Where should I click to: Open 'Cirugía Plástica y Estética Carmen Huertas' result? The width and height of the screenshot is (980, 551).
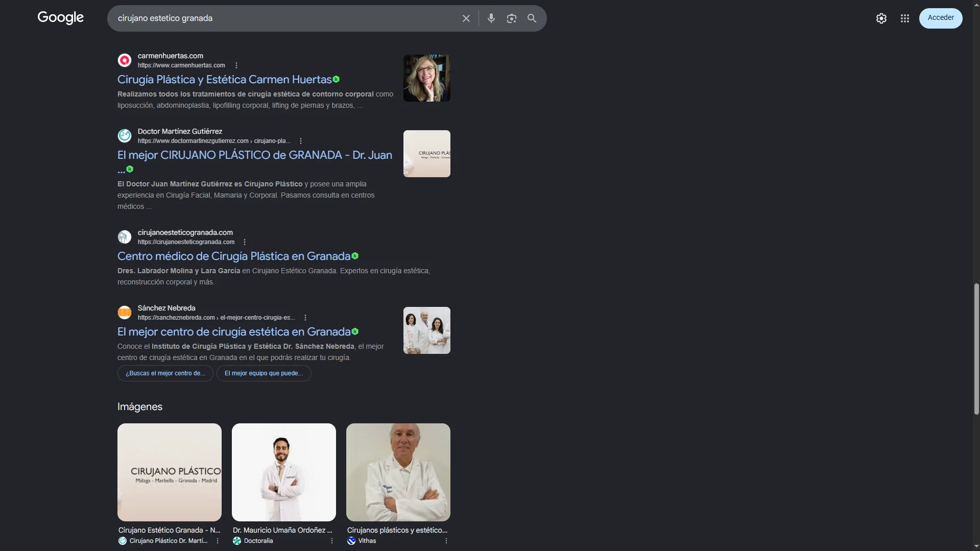[225, 80]
